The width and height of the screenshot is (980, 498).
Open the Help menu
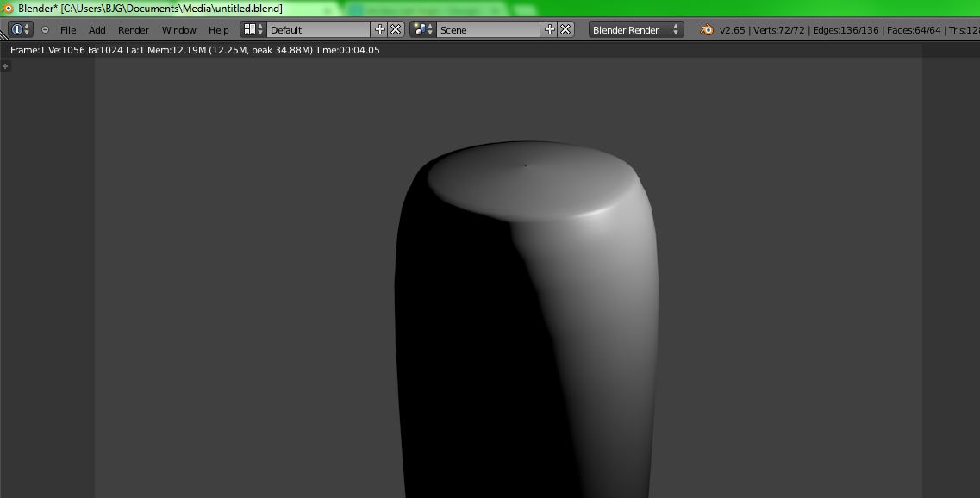click(218, 30)
